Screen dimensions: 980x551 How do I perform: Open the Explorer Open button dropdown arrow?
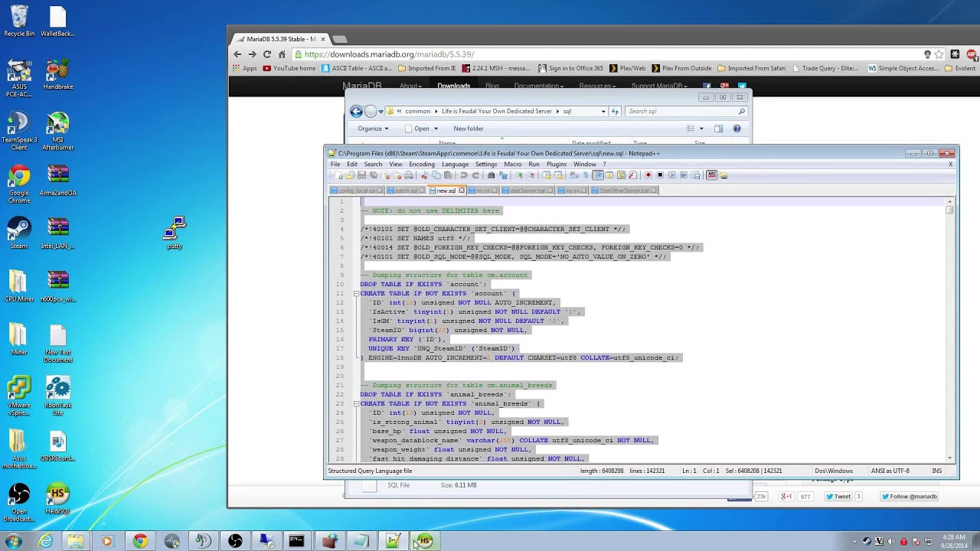pyautogui.click(x=436, y=129)
